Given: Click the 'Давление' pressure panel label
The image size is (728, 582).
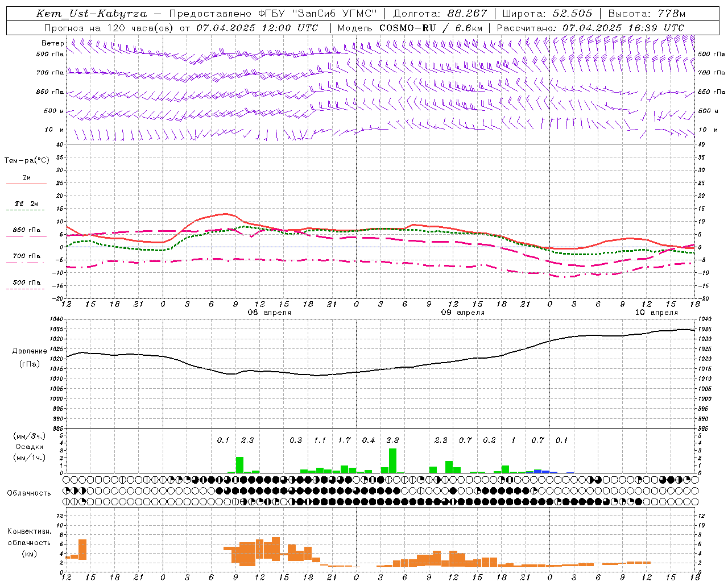Looking at the screenshot, I should tap(30, 351).
